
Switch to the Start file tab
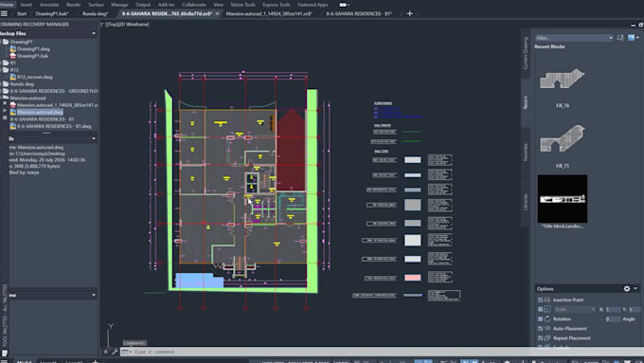(22, 13)
